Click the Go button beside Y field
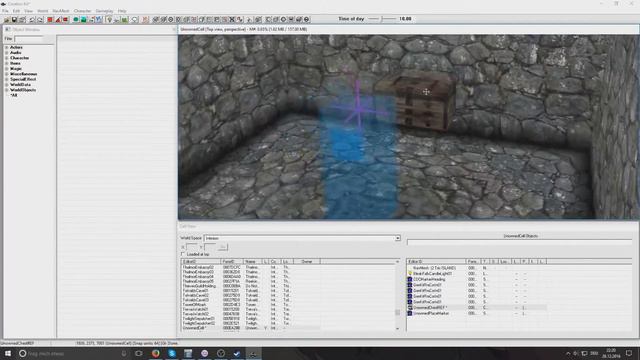This screenshot has width=640, height=360. coord(222,247)
